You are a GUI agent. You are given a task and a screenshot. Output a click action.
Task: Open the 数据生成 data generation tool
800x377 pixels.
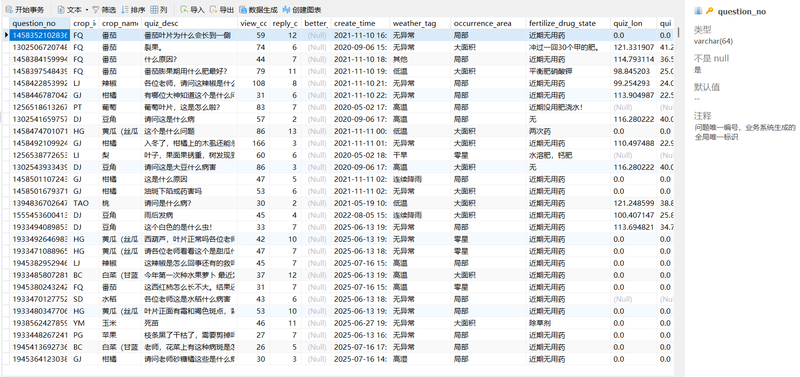click(258, 10)
